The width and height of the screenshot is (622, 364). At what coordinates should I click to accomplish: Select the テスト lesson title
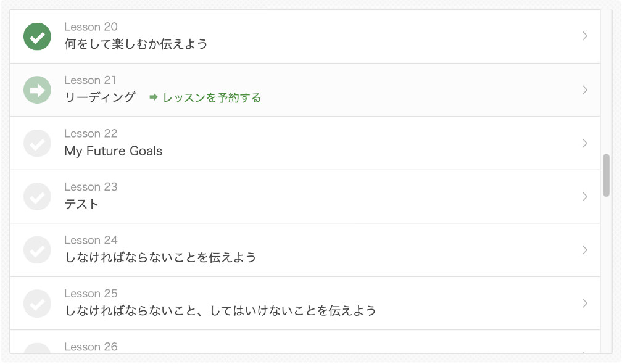pos(82,204)
